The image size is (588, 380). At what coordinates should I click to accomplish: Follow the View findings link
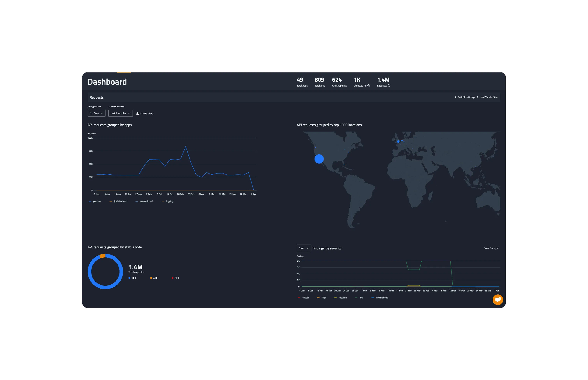click(x=491, y=248)
